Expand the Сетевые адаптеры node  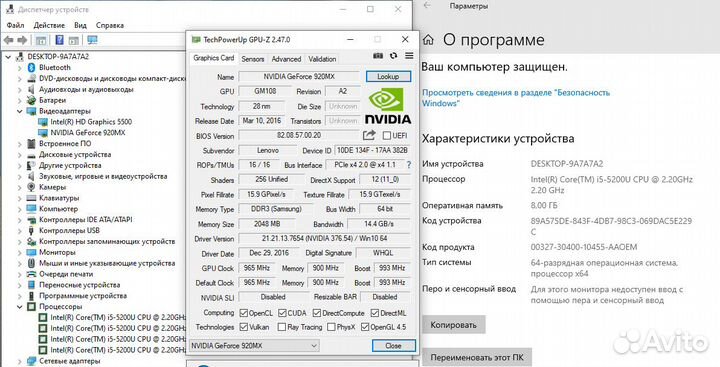pos(20,361)
